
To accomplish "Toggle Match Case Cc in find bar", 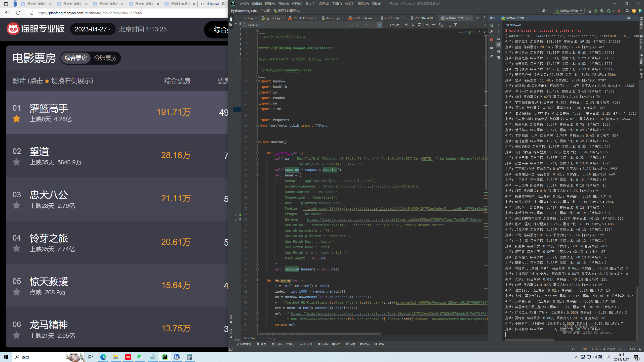I will tap(366, 25).
